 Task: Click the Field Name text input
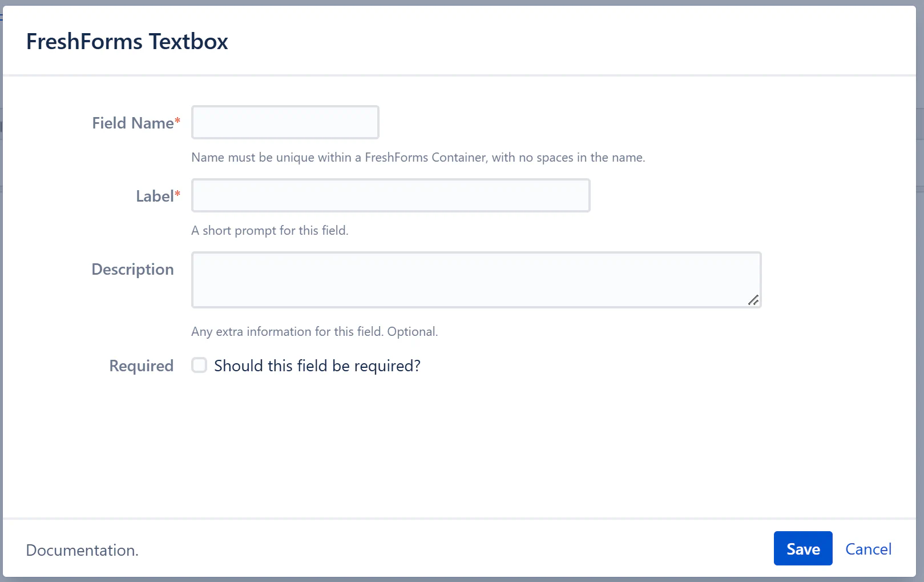tap(285, 122)
